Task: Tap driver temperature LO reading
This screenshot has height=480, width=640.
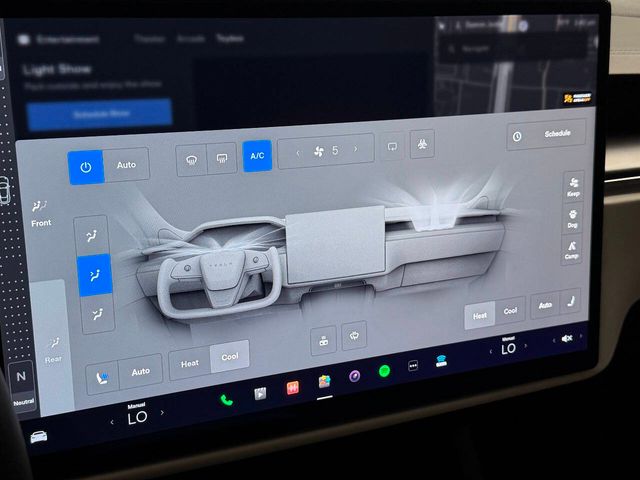Action: pyautogui.click(x=137, y=418)
